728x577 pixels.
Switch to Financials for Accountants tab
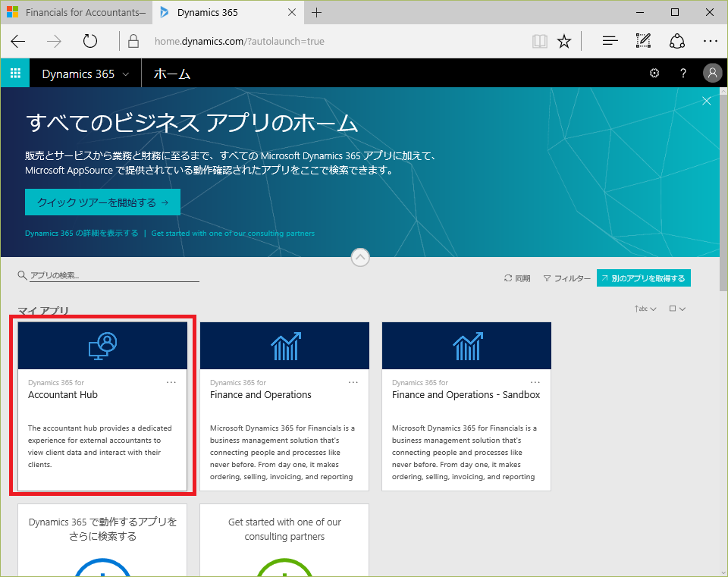pyautogui.click(x=77, y=13)
